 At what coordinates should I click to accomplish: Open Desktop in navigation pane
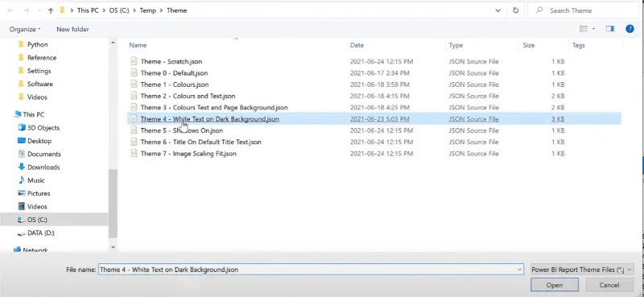coord(39,141)
